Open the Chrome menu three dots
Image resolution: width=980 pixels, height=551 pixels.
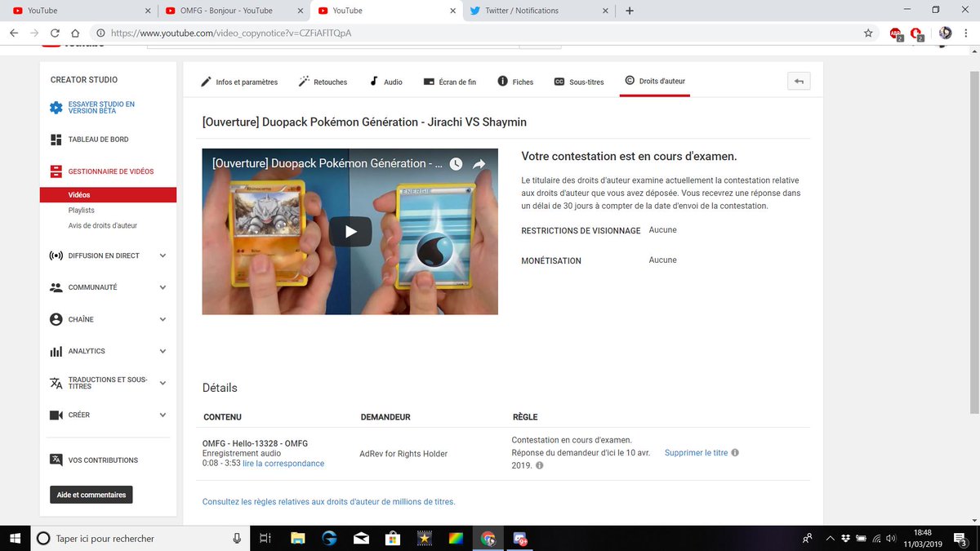[968, 33]
